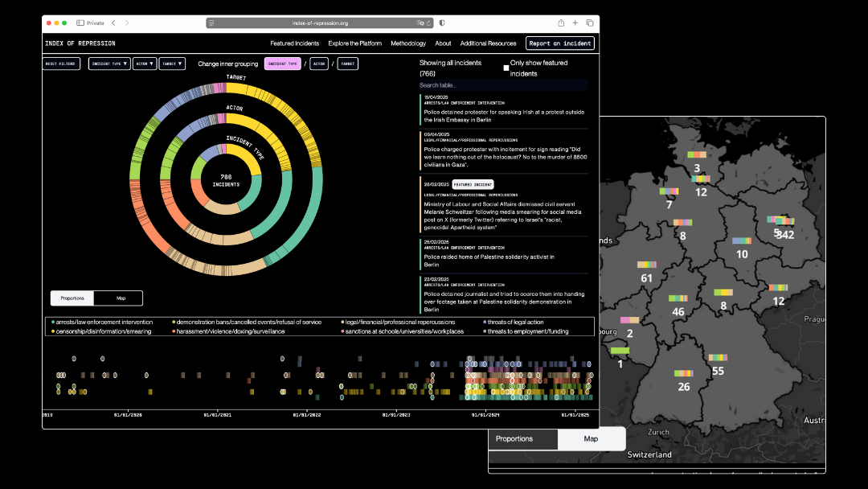Click the Reset Filters button

pos(62,64)
